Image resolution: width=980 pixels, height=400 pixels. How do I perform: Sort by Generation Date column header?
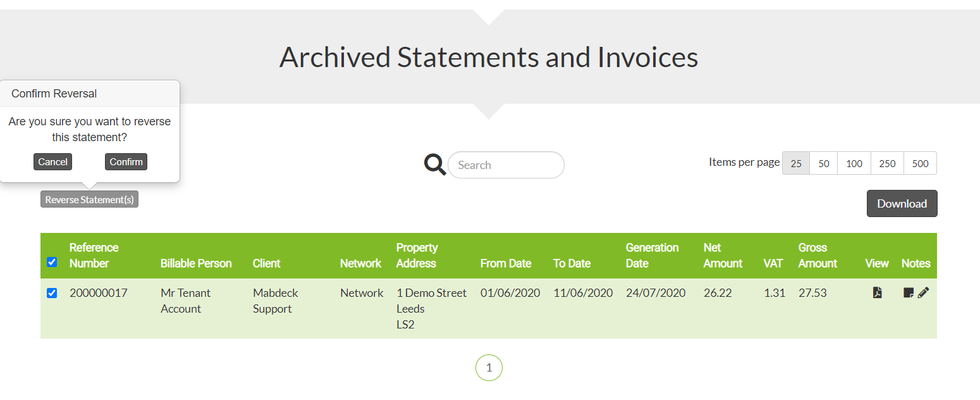652,255
